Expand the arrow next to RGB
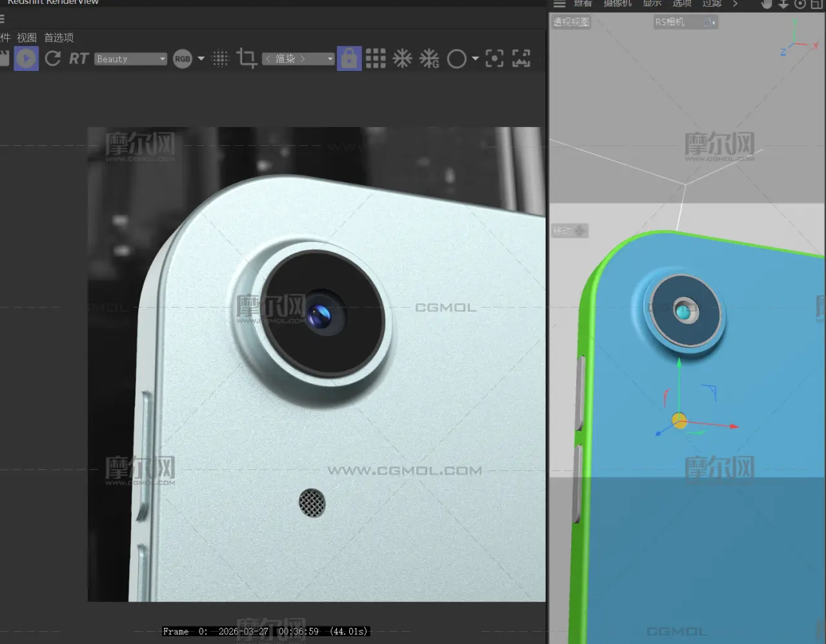 [201, 59]
